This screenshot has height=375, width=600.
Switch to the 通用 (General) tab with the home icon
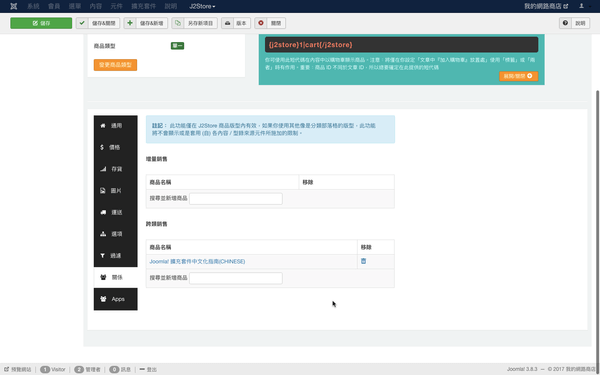[116, 126]
